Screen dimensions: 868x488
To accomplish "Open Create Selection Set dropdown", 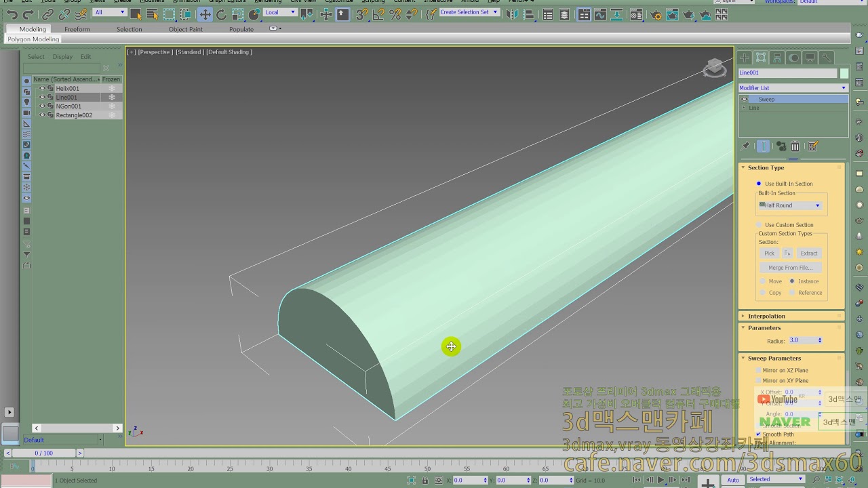I will pyautogui.click(x=469, y=12).
